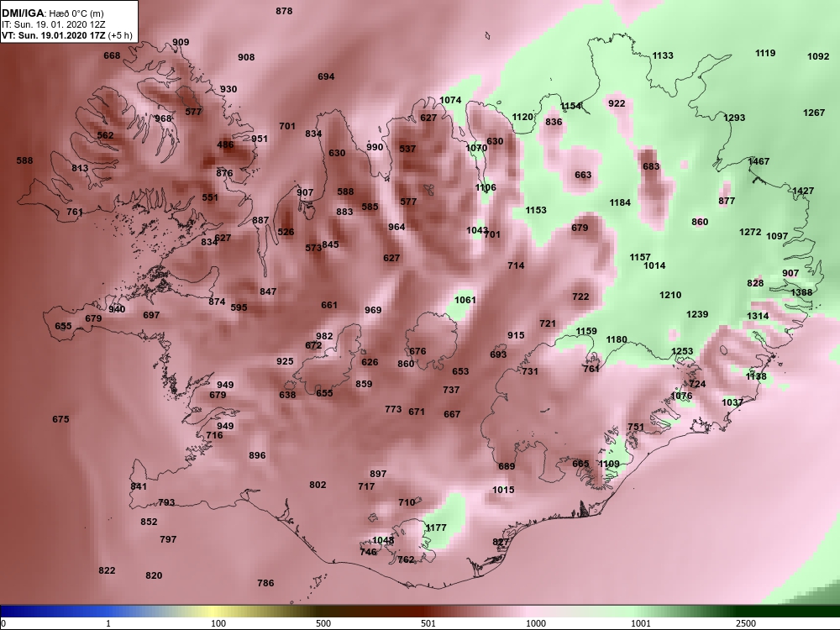
Task: Click map value 922 in the north
Action: pos(617,103)
